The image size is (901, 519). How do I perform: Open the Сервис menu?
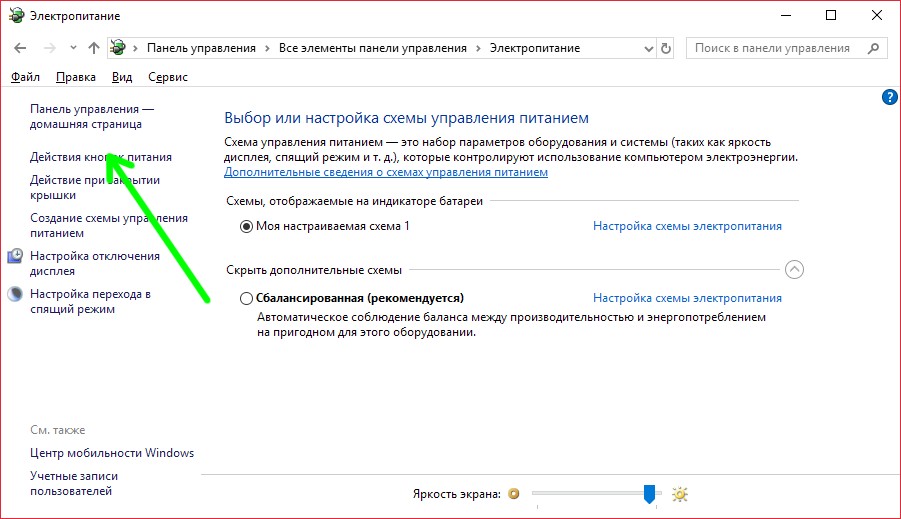168,77
